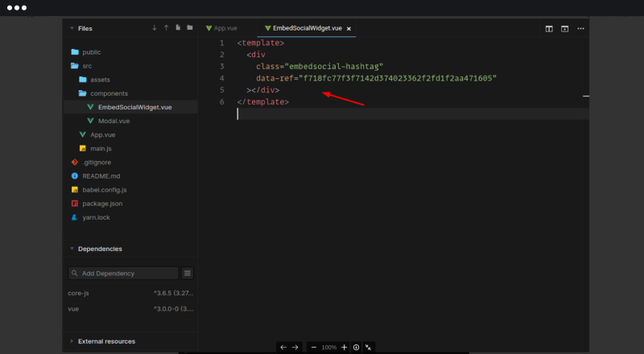This screenshot has width=644, height=354.
Task: Click the data-ref attribute value string
Action: [x=398, y=78]
